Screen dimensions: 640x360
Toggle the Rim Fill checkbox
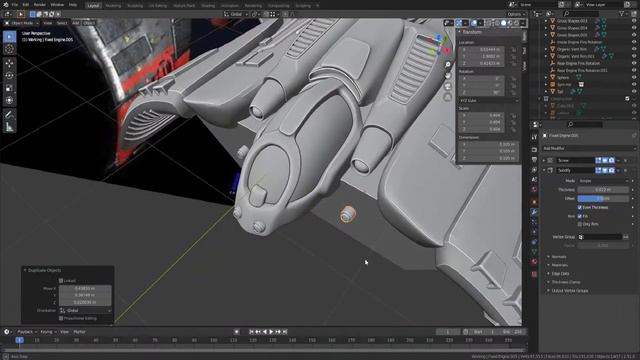580,216
